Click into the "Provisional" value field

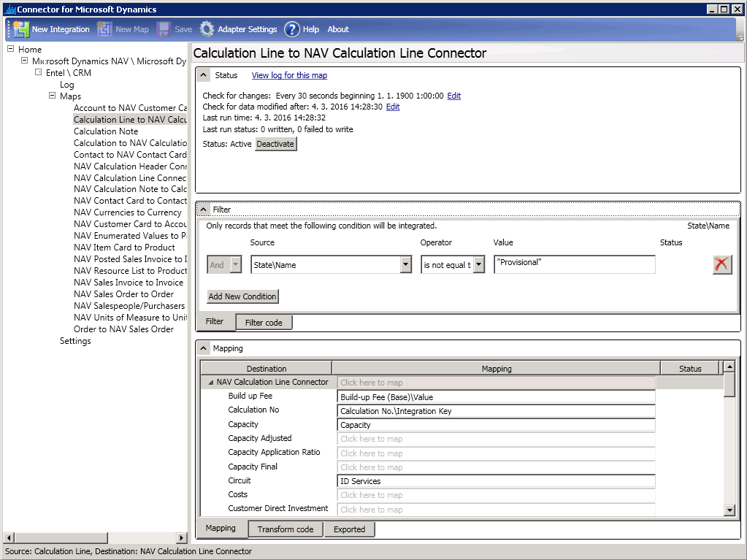[574, 264]
